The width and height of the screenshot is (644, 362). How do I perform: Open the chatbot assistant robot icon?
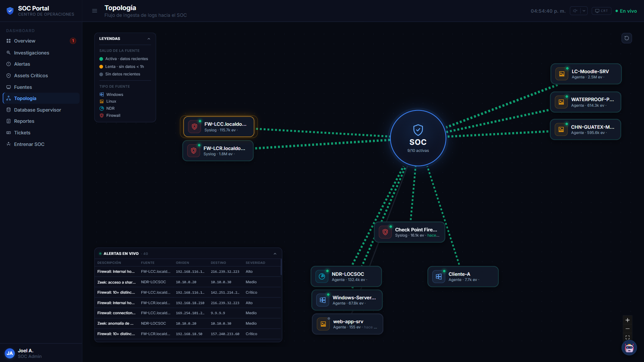click(629, 348)
